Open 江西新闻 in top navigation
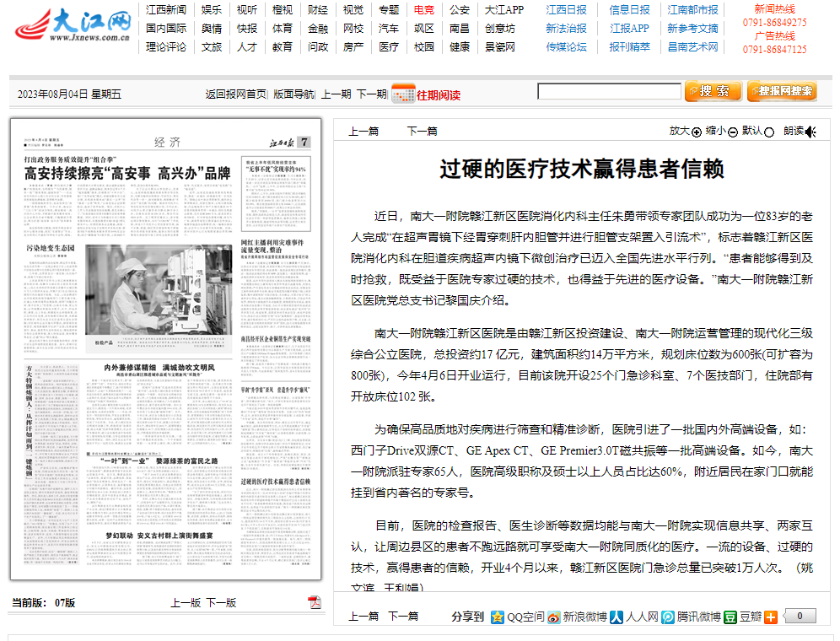This screenshot has height=641, width=840. coord(165,10)
